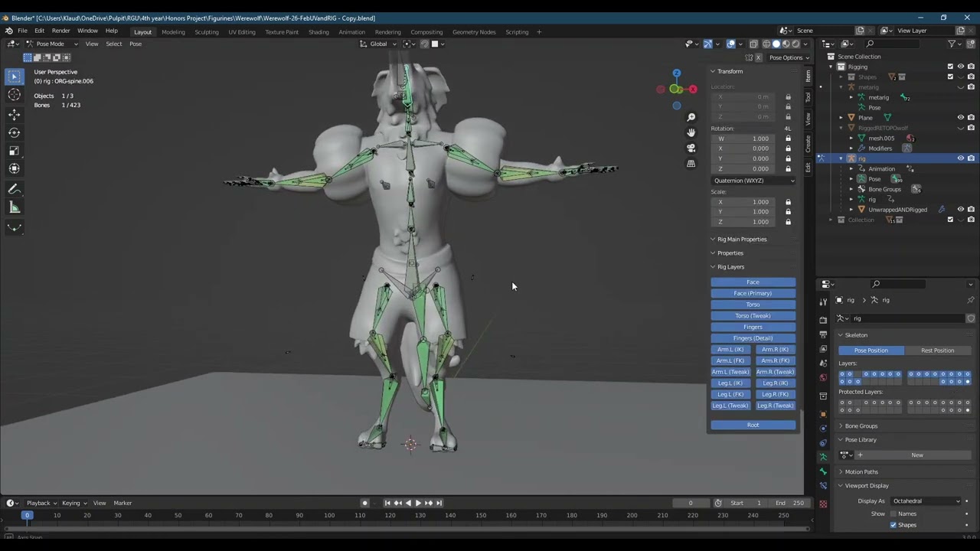Open Global transform orientation dropdown
This screenshot has height=551, width=980.
[379, 44]
